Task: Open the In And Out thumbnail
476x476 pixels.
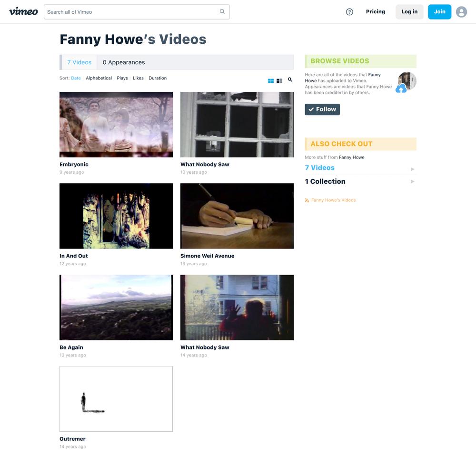Action: (x=116, y=216)
